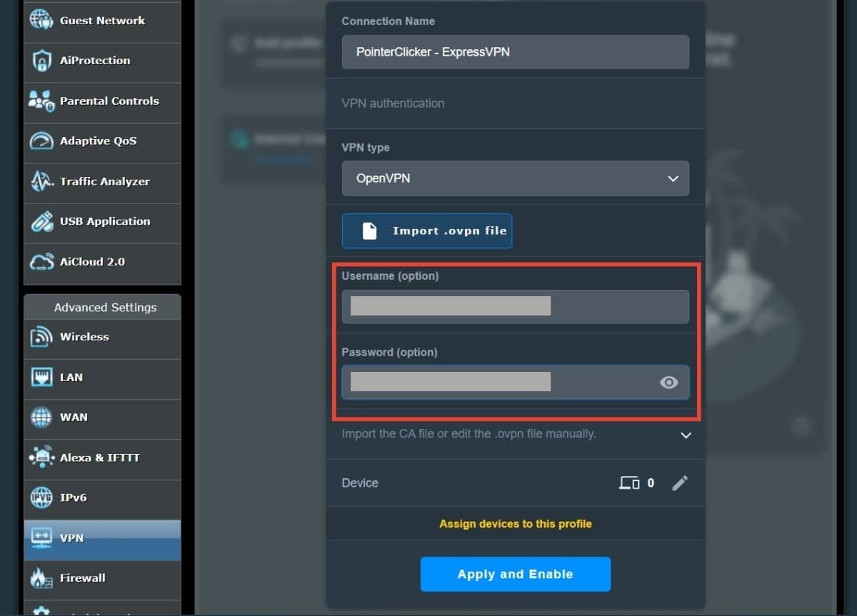857x616 pixels.
Task: Select the VPN sidebar icon
Action: coord(41,537)
